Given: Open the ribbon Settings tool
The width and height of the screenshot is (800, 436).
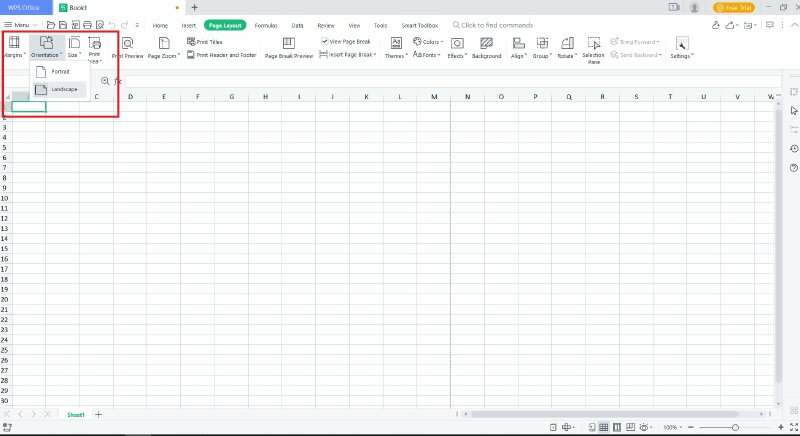Looking at the screenshot, I should tap(682, 47).
